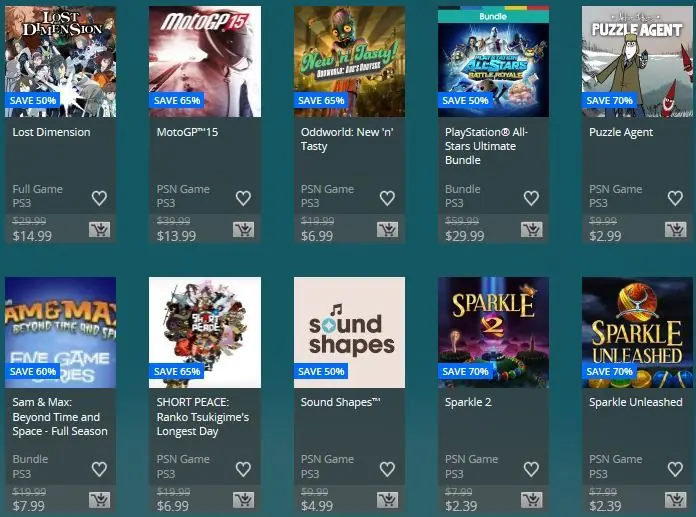Add Oddworld New 'n' Tasty to cart
Viewport: 696px width, 517px height.
[x=388, y=229]
